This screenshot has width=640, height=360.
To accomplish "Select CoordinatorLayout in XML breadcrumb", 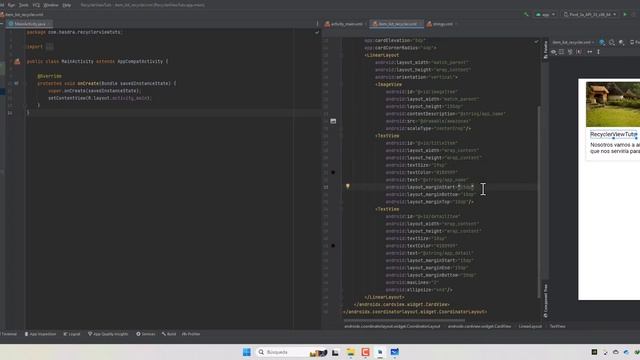I will click(392, 327).
